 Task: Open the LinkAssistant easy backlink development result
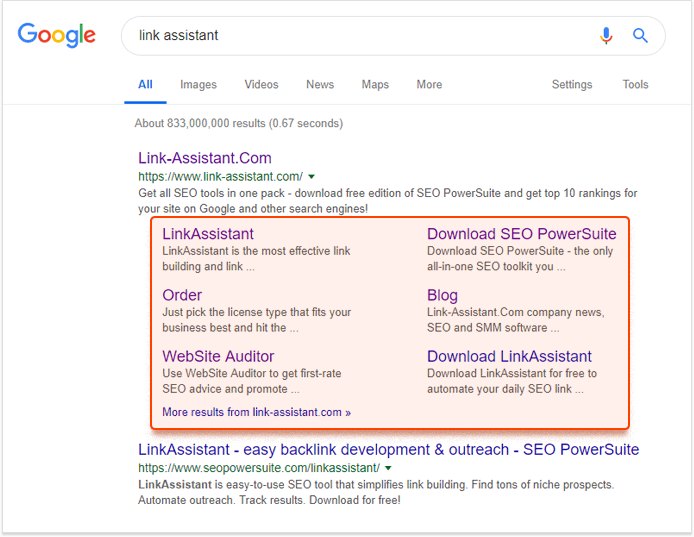(x=389, y=449)
